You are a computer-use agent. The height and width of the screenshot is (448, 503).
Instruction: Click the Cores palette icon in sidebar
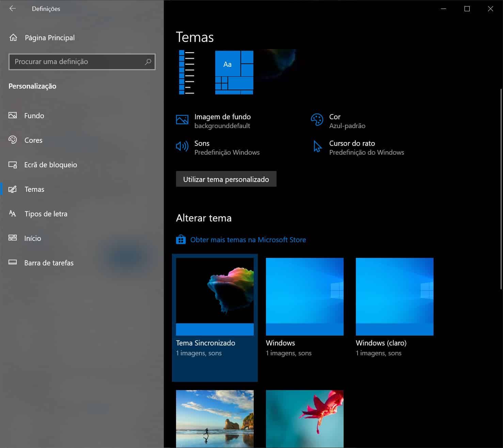[13, 140]
